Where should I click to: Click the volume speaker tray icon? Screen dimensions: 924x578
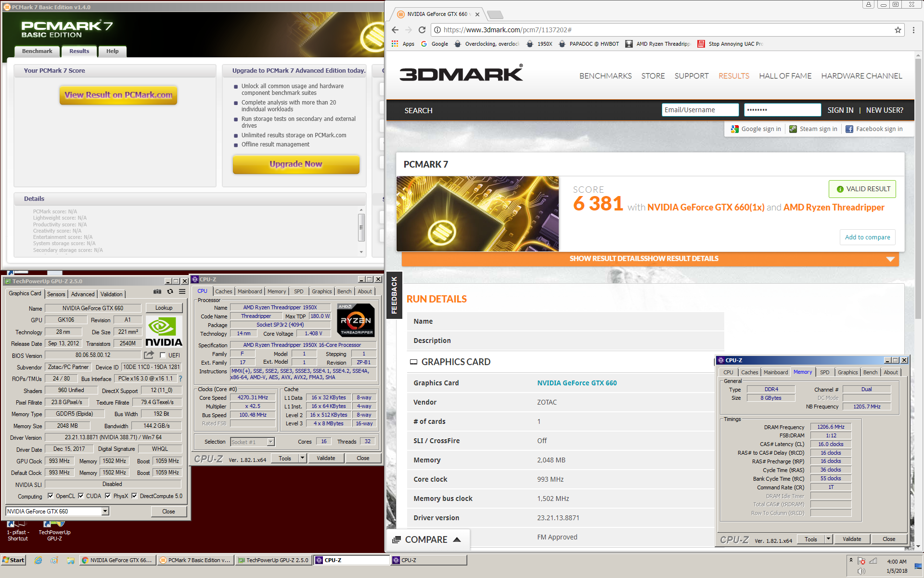[861, 571]
